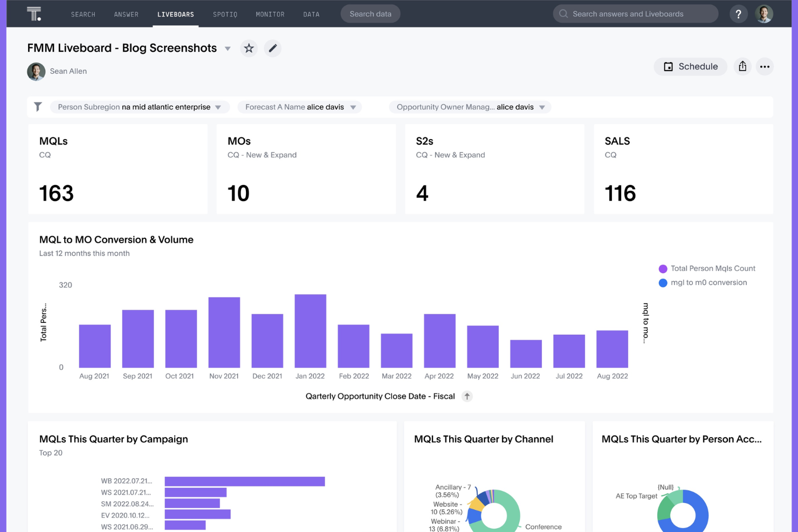Image resolution: width=798 pixels, height=532 pixels.
Task: Click the Person Account donut chart
Action: click(683, 511)
